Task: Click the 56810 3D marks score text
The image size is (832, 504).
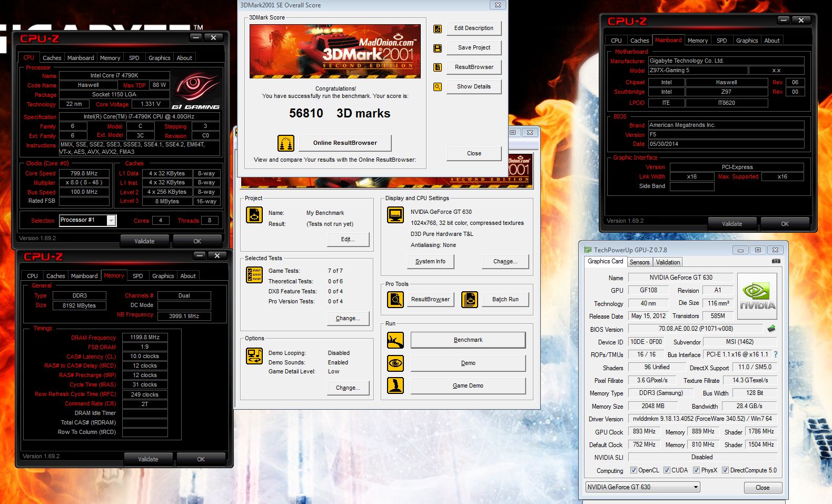Action: 340,113
